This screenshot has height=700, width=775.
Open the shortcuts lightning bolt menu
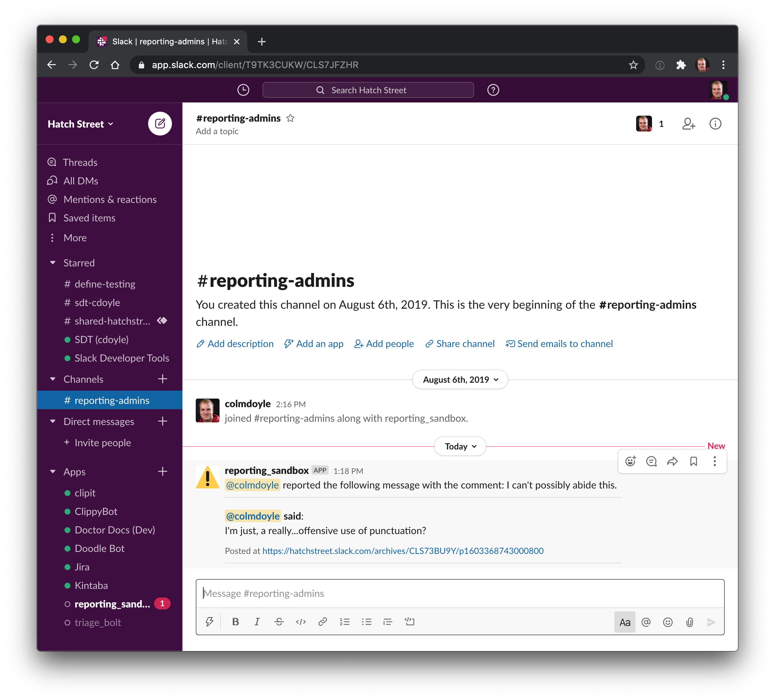(209, 622)
